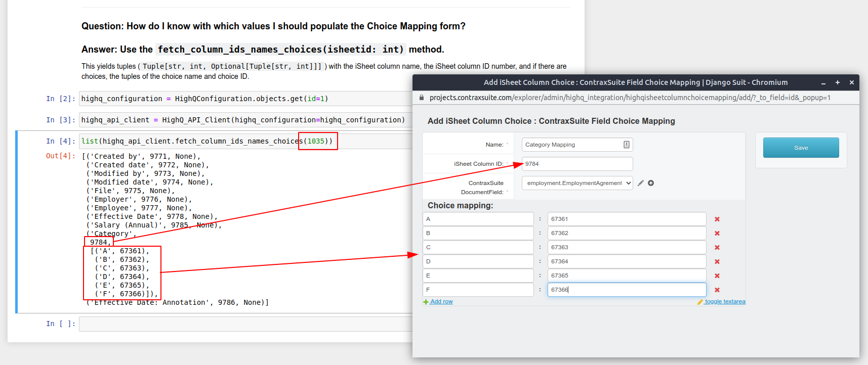This screenshot has height=365, width=868.
Task: Remove the choice mapping row C
Action: point(717,248)
